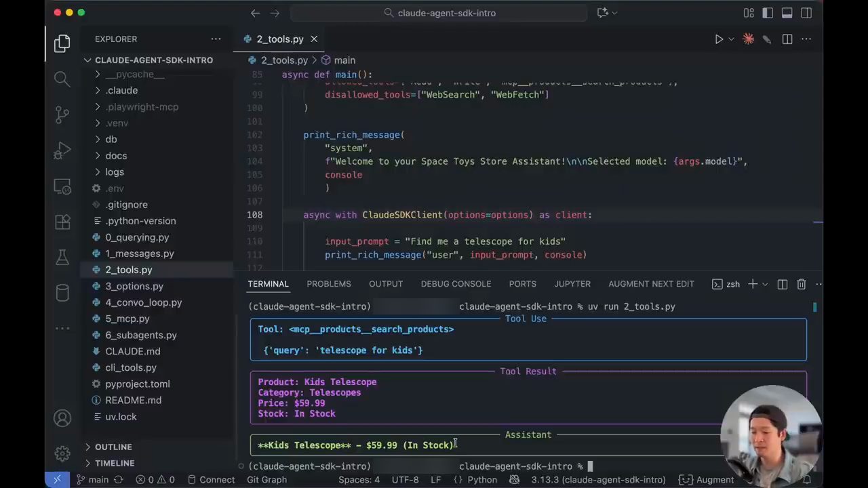Click the Connect button in status bar

211,479
